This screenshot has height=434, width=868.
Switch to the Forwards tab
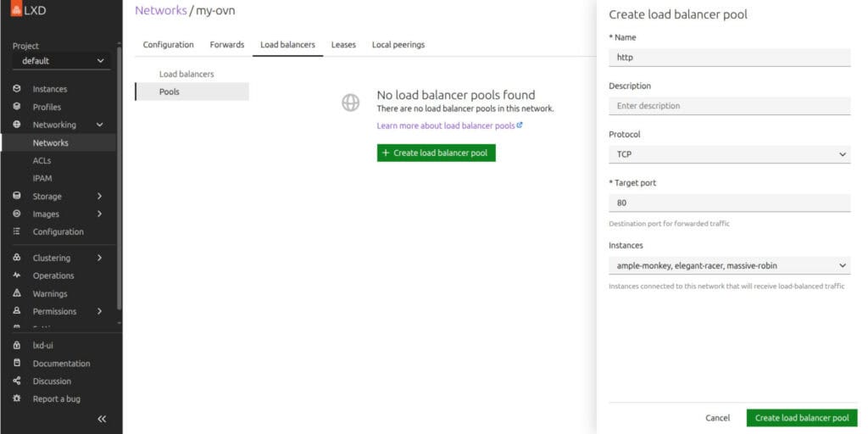tap(227, 45)
